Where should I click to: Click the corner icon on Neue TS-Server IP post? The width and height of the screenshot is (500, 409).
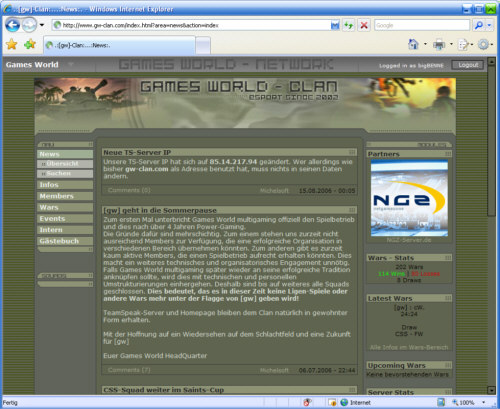pyautogui.click(x=352, y=152)
